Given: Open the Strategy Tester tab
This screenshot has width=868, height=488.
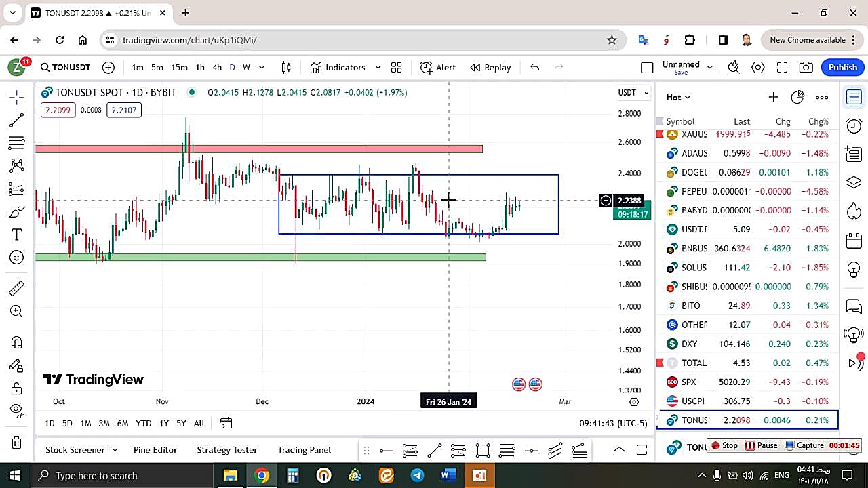Looking at the screenshot, I should [x=227, y=449].
